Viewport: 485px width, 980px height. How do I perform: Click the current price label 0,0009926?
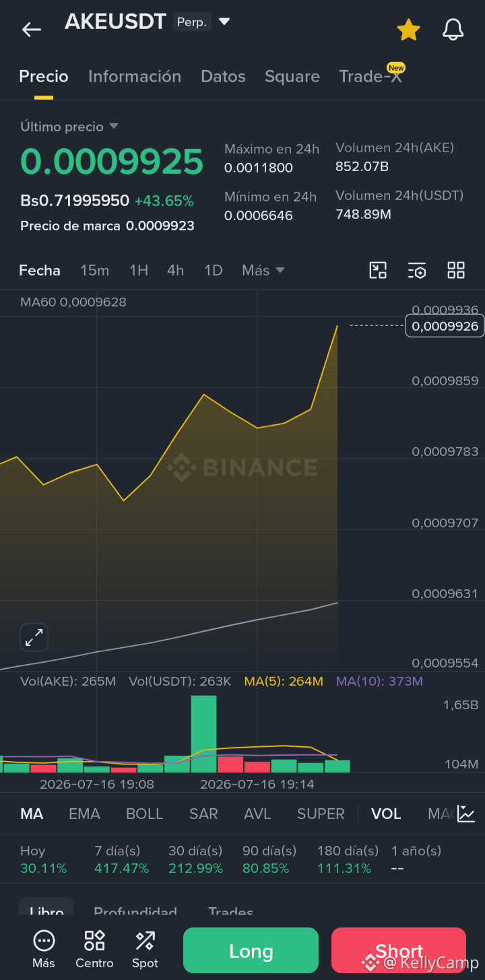pyautogui.click(x=445, y=326)
